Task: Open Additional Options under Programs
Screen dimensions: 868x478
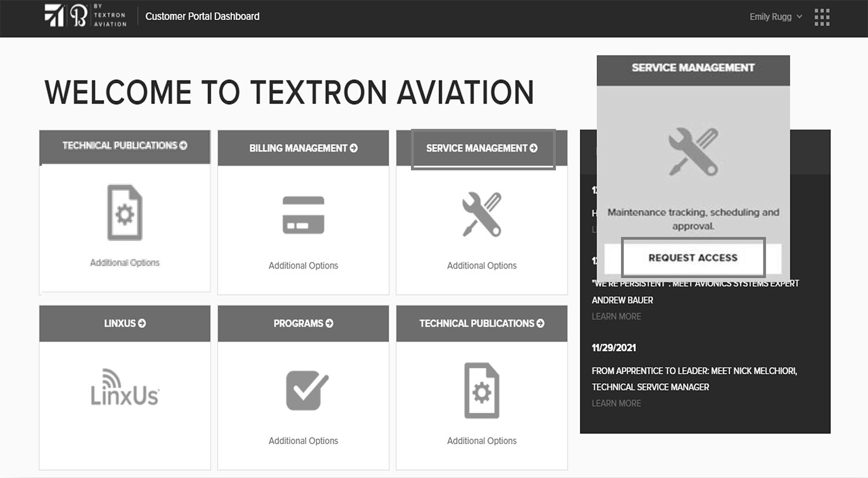Action: [303, 441]
